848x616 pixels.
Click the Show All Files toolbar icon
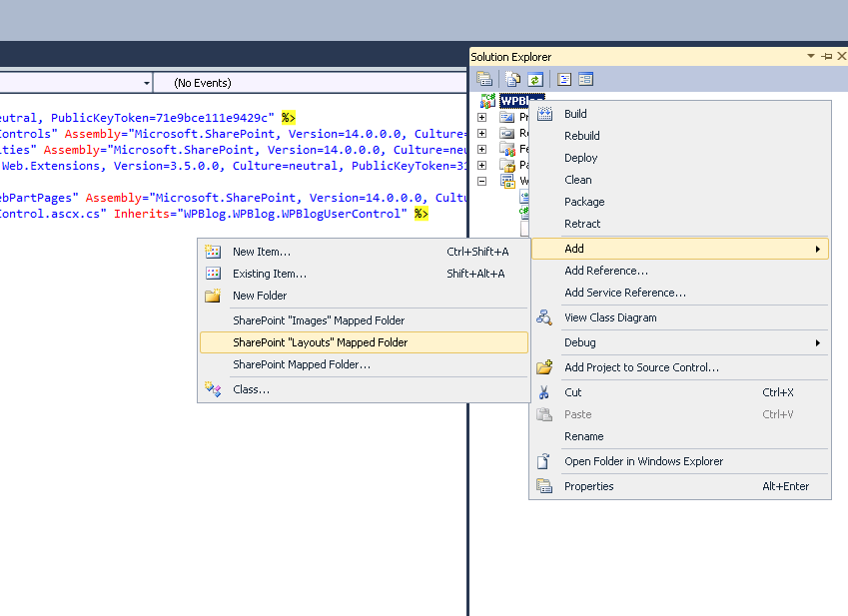pos(512,80)
